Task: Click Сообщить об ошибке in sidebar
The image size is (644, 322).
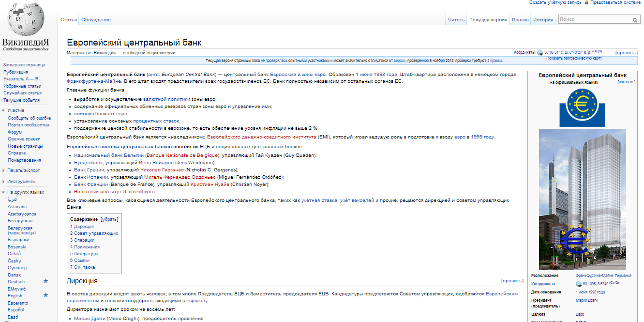Action: [29, 118]
